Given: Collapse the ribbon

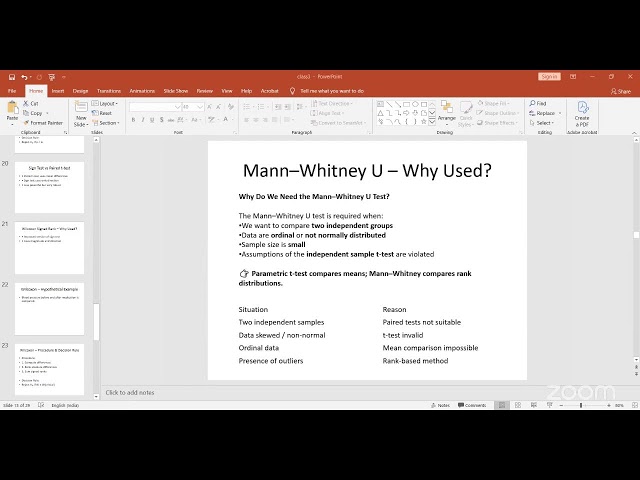Looking at the screenshot, I should click(634, 133).
